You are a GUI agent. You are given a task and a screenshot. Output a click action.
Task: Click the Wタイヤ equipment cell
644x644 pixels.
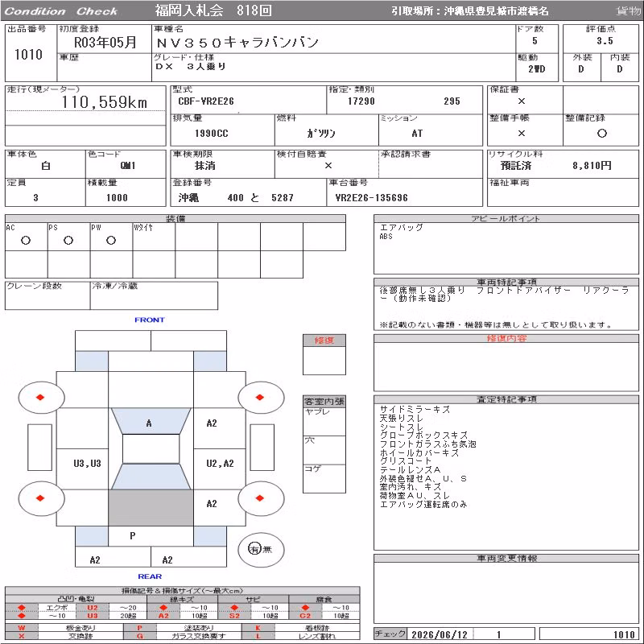(x=154, y=237)
